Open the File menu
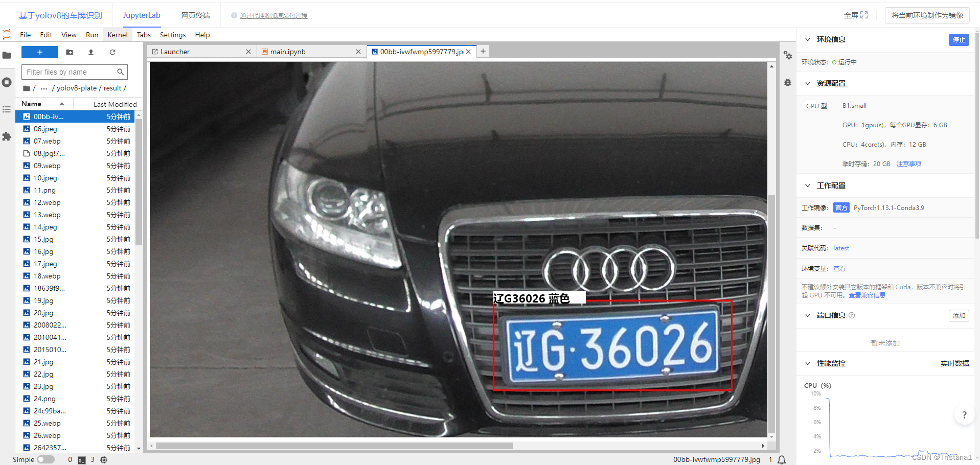 (26, 35)
